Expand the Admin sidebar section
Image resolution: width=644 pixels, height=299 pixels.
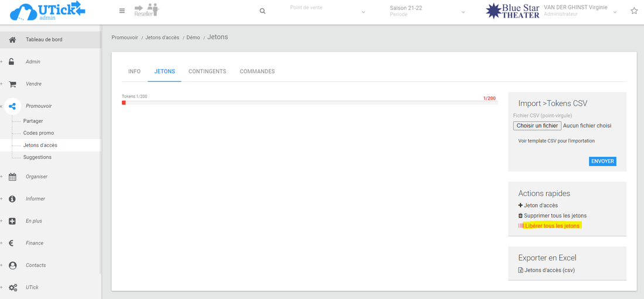click(33, 62)
